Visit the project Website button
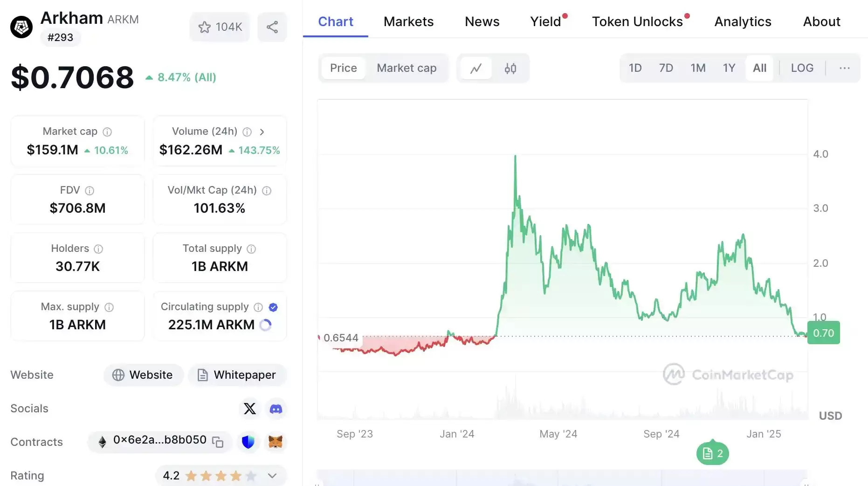 143,375
